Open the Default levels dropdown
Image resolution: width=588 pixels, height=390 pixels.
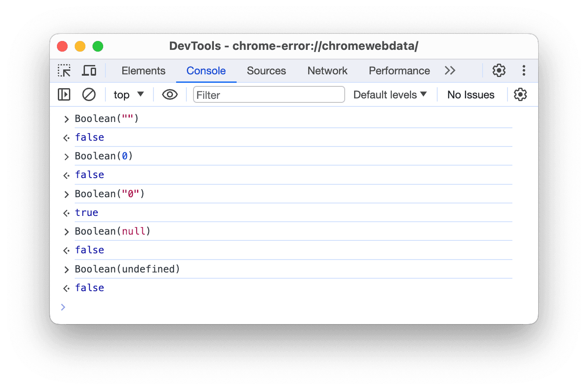click(x=390, y=95)
